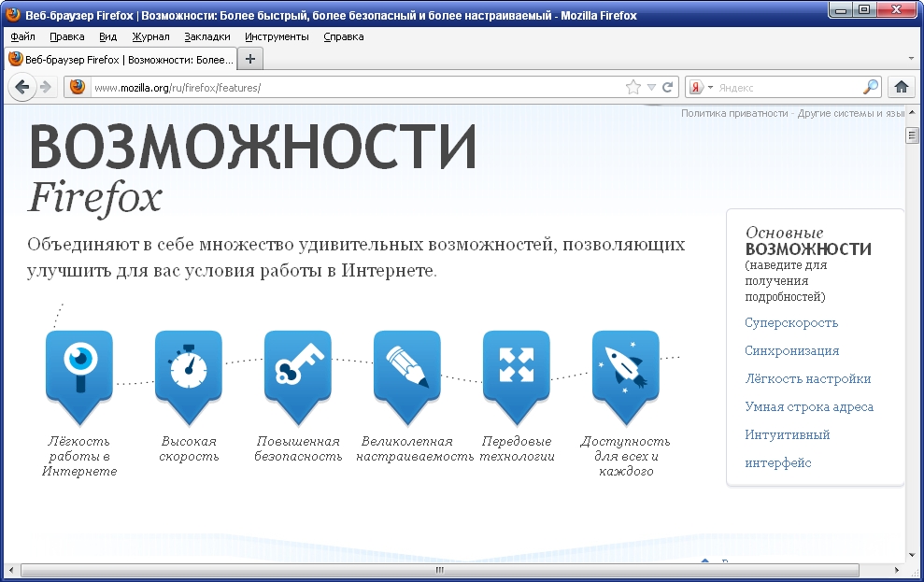The height and width of the screenshot is (582, 924).
Task: Click the Firefox icon in title bar
Action: click(x=13, y=14)
